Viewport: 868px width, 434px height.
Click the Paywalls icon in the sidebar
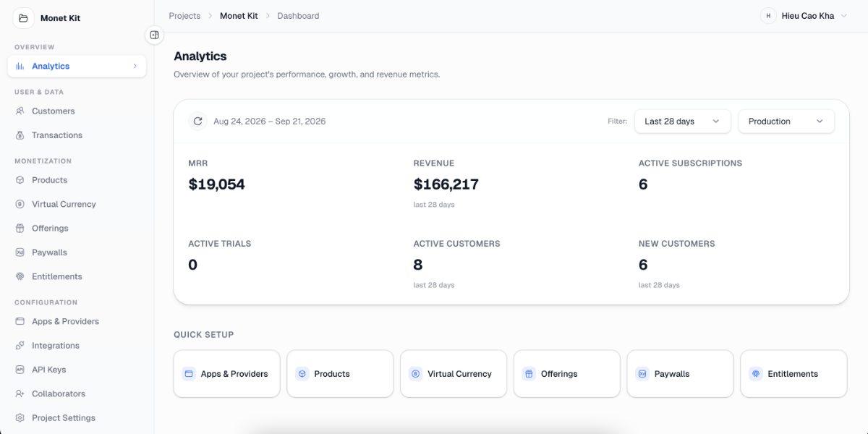point(20,252)
